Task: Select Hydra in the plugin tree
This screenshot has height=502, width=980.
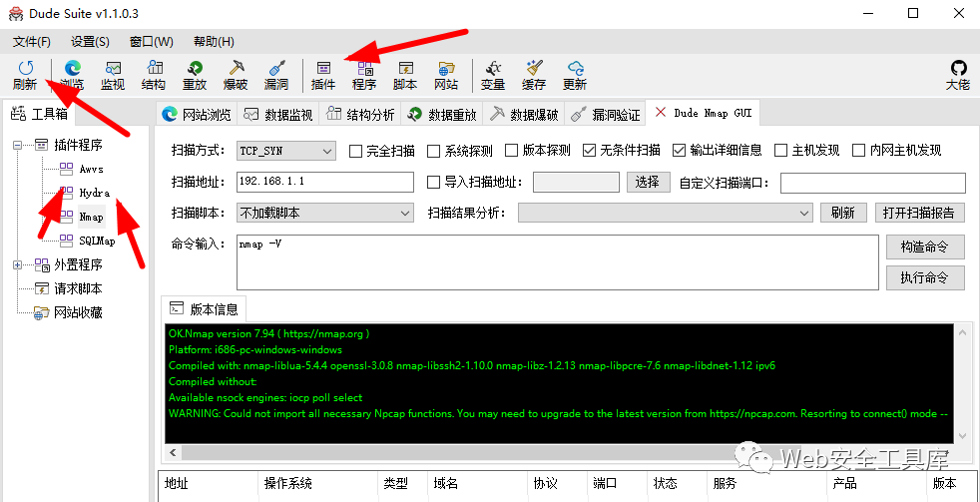Action: click(x=95, y=194)
